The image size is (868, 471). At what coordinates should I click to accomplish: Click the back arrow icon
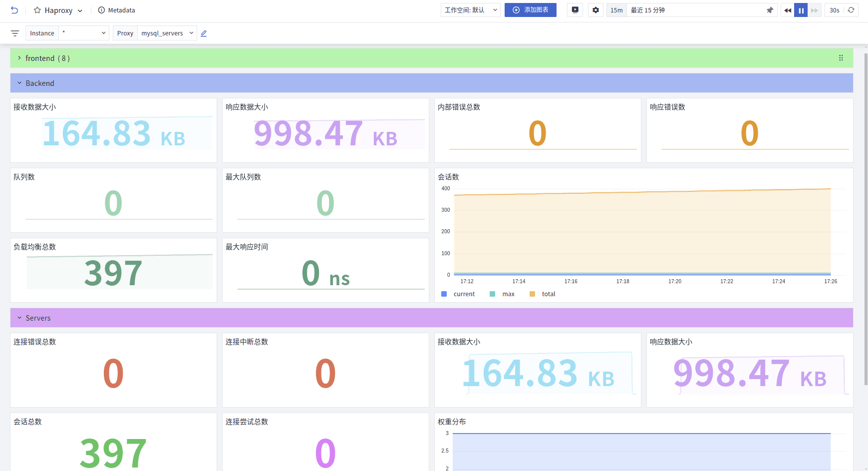pyautogui.click(x=14, y=10)
